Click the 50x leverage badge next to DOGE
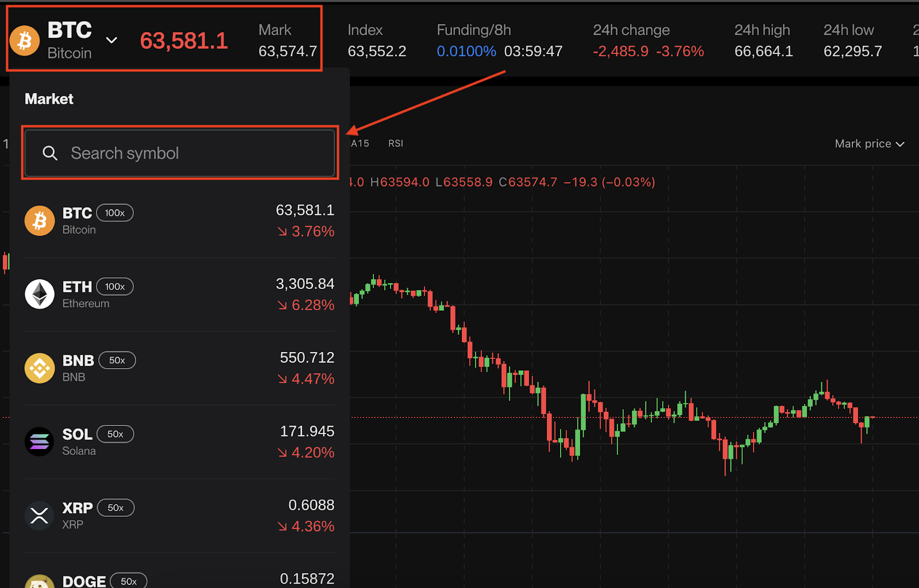The width and height of the screenshot is (919, 588). click(129, 581)
